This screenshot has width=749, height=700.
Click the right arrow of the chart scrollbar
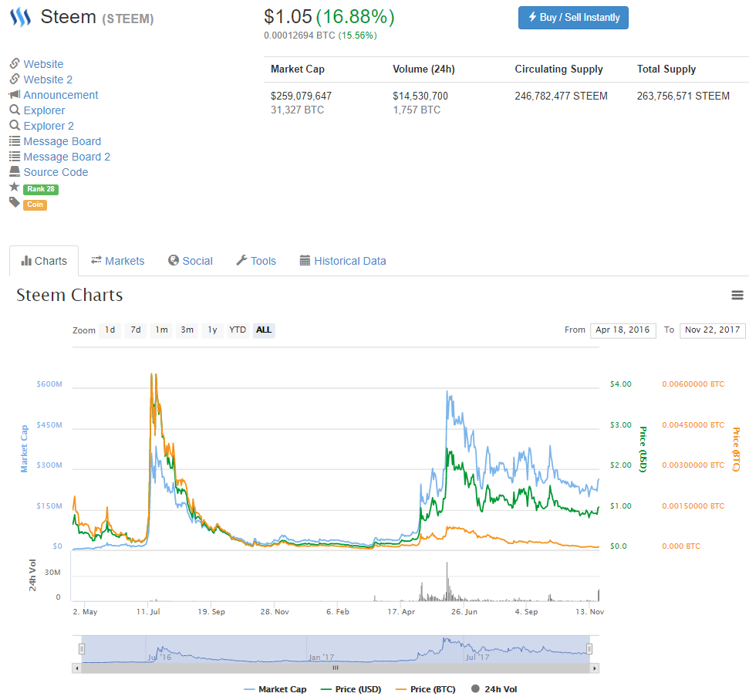(x=594, y=668)
